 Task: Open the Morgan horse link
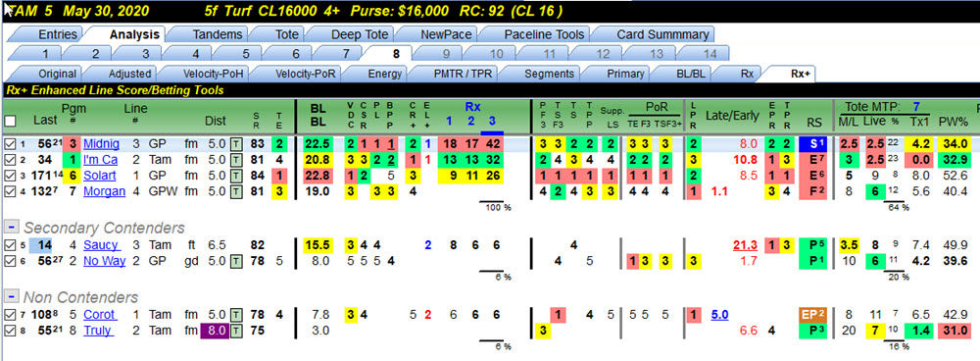(105, 191)
